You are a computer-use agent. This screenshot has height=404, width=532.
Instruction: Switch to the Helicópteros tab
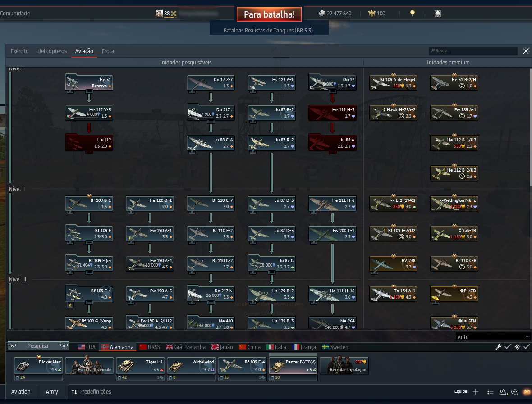point(52,51)
